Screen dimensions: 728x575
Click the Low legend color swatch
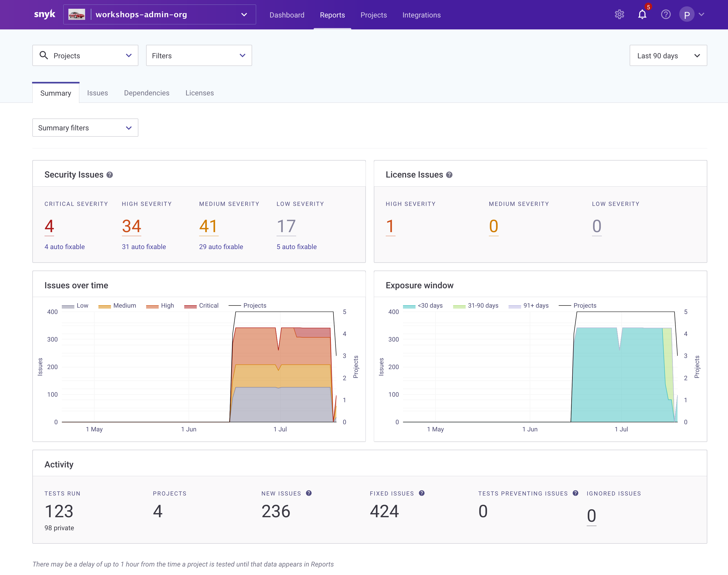pyautogui.click(x=68, y=306)
